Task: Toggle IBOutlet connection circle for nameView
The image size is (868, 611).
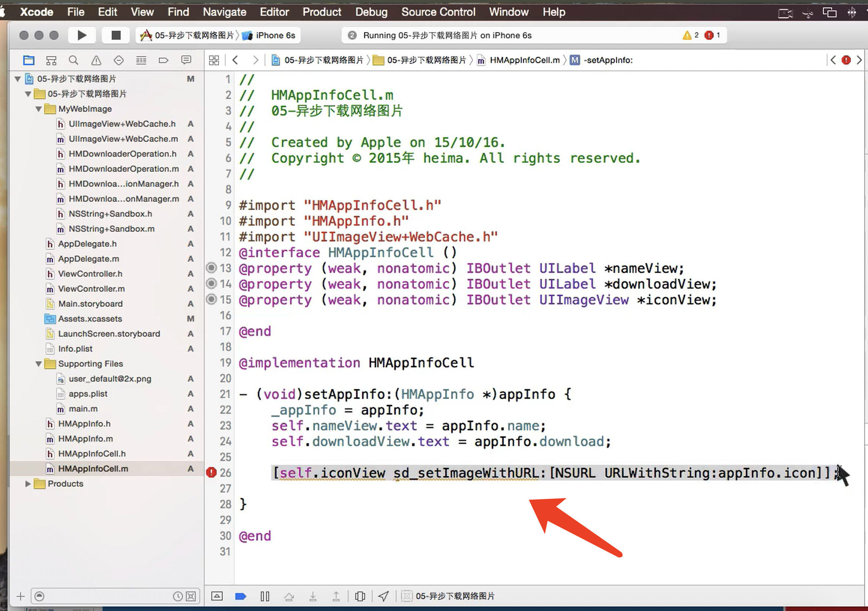Action: (x=211, y=268)
